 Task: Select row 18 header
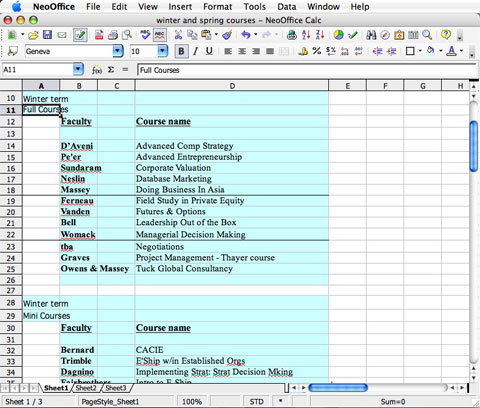click(11, 190)
